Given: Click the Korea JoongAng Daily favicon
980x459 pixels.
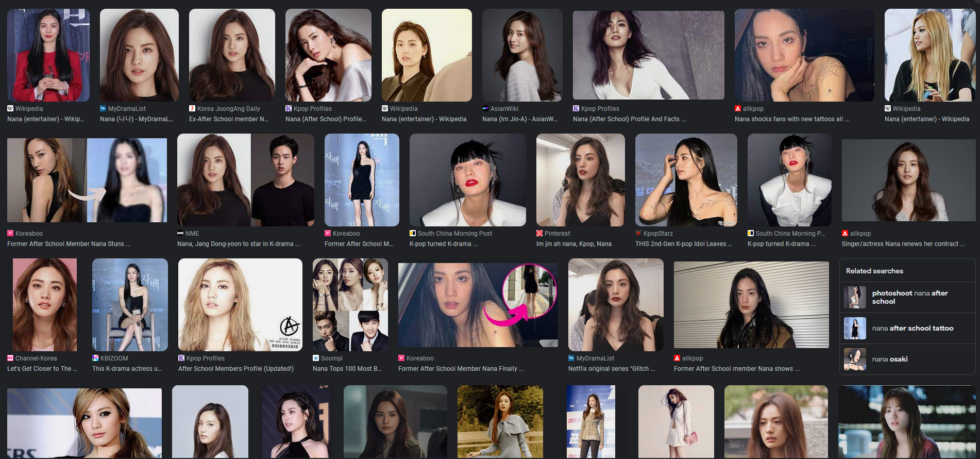Looking at the screenshot, I should pyautogui.click(x=192, y=109).
